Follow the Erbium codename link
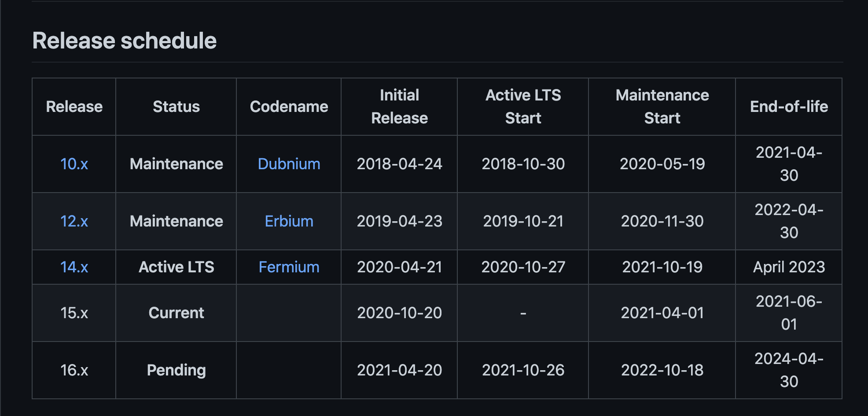This screenshot has width=868, height=416. point(289,221)
